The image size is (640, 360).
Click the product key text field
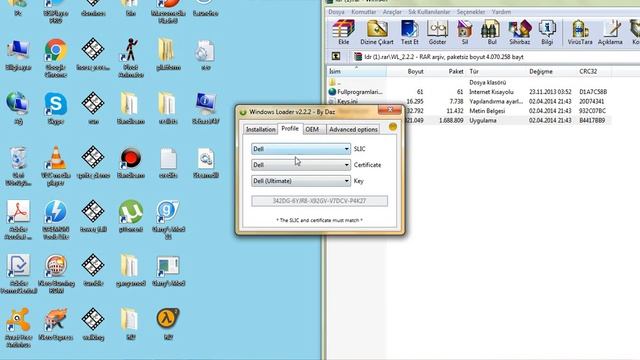click(320, 201)
